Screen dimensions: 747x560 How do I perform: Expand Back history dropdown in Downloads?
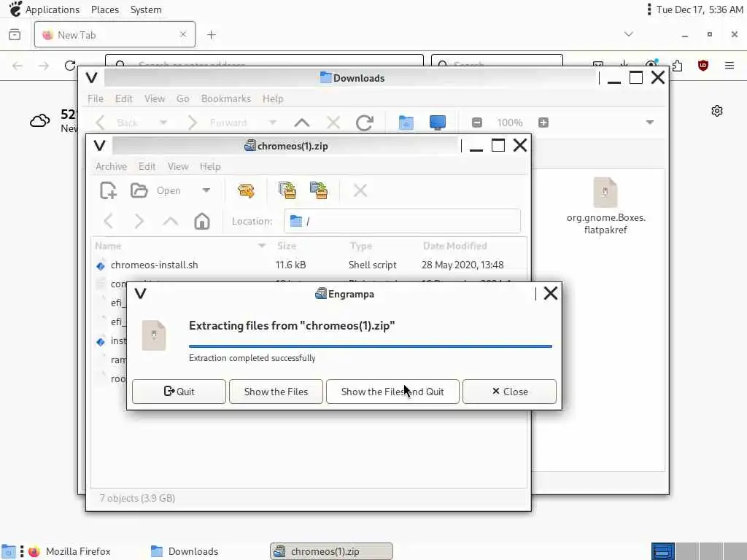point(163,122)
